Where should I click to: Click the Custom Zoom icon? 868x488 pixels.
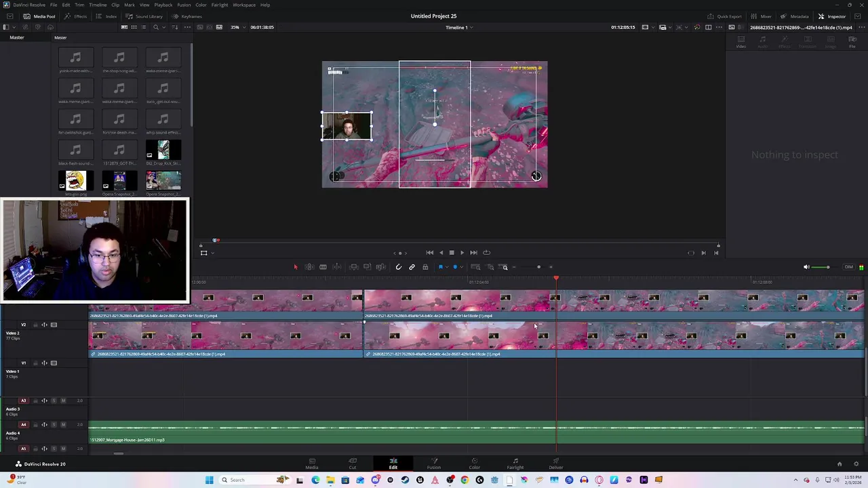coord(504,267)
